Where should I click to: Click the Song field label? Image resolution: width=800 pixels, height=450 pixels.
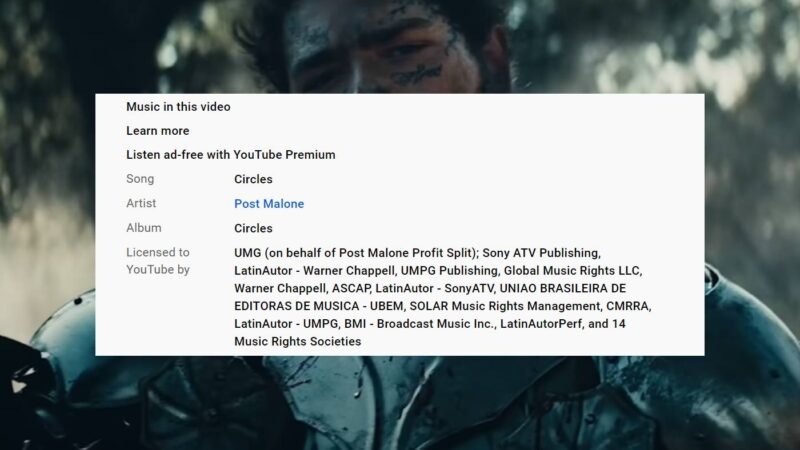coord(140,179)
